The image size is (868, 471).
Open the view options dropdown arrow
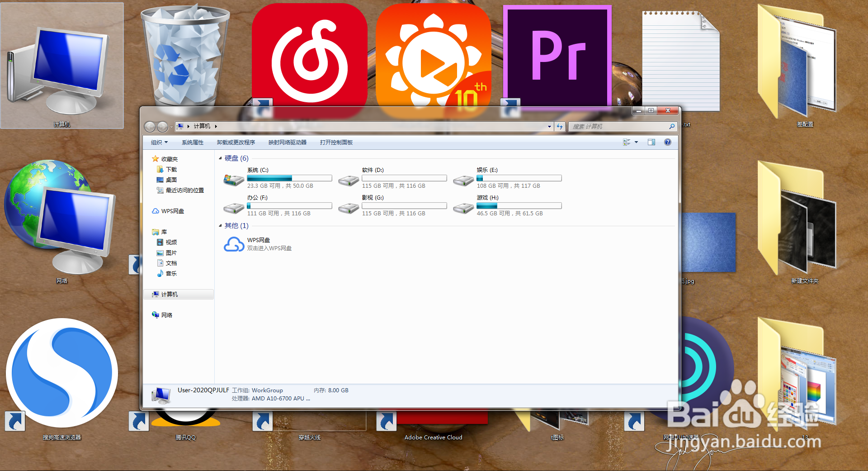(x=637, y=142)
